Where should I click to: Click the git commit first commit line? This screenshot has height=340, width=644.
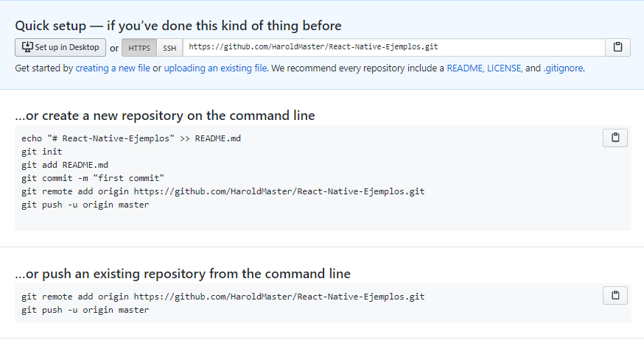[x=93, y=178]
